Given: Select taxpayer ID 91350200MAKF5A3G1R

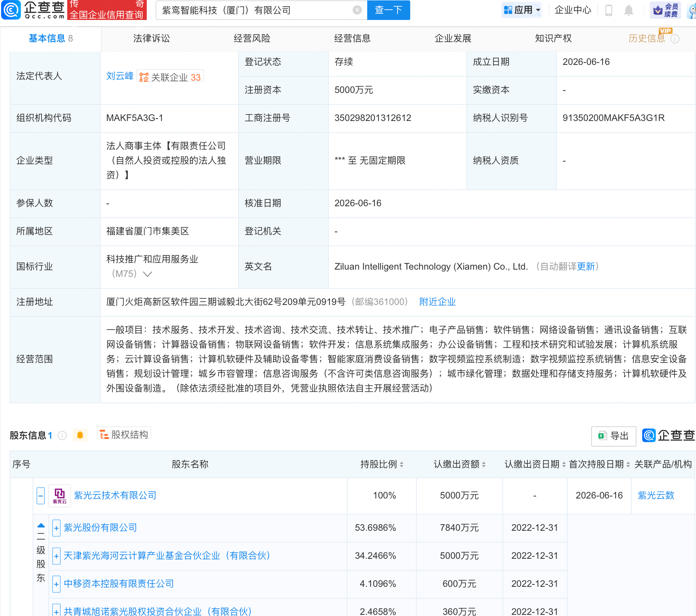Looking at the screenshot, I should pyautogui.click(x=613, y=118).
